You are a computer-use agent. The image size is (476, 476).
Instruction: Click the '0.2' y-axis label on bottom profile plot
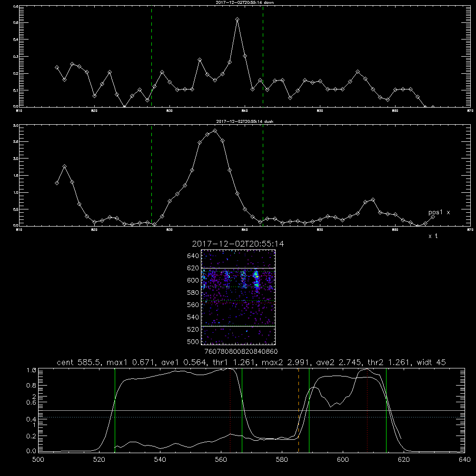point(31,436)
